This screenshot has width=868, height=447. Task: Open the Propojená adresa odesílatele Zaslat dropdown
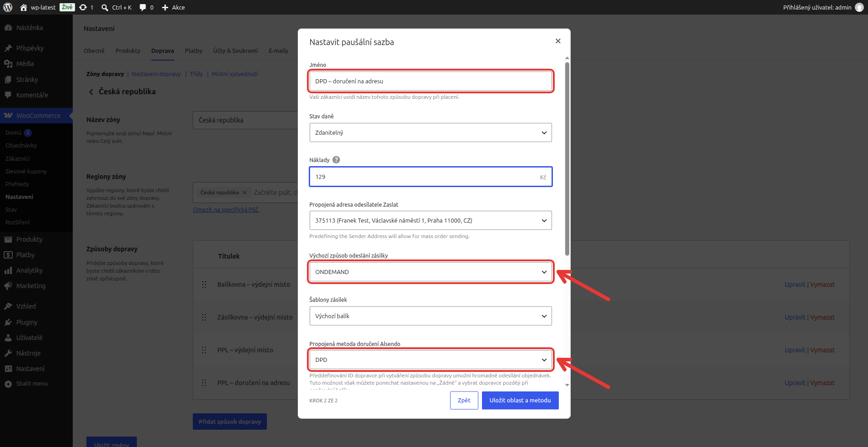click(x=431, y=220)
